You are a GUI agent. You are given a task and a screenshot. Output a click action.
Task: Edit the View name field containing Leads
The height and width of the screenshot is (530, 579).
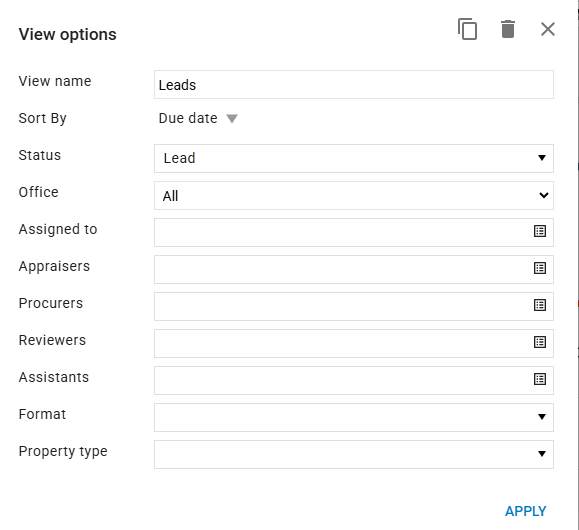click(x=354, y=85)
